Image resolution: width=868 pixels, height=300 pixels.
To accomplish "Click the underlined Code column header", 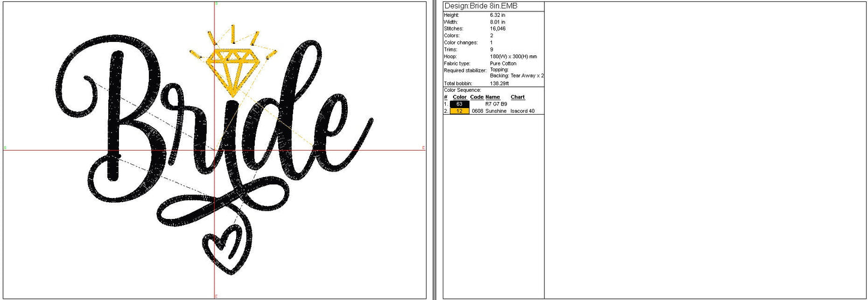I will tap(477, 97).
